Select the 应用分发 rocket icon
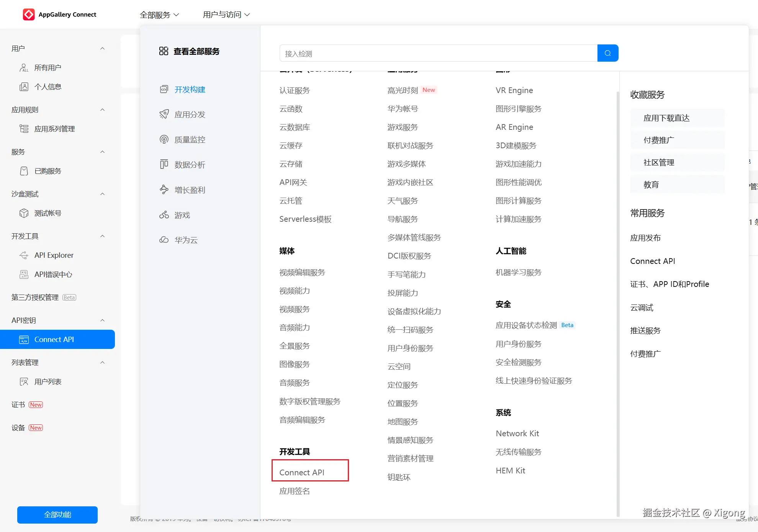This screenshot has width=758, height=532. (164, 114)
